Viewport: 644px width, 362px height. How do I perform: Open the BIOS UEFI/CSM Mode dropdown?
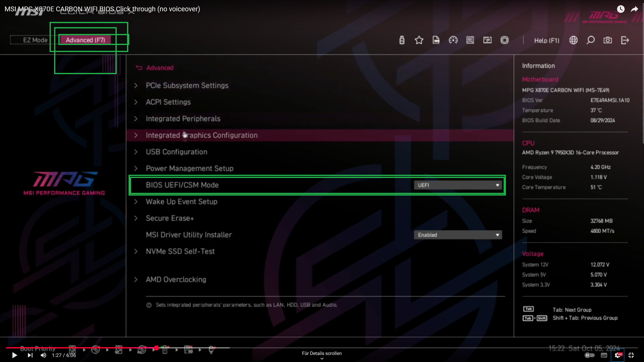(x=458, y=185)
